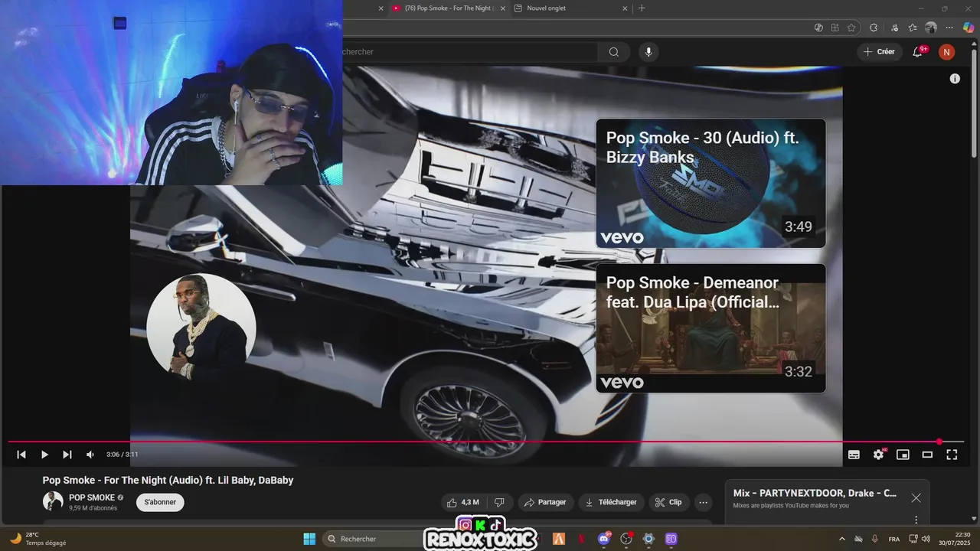Open suggested video Pop Smoke - Demeanor
The image size is (980, 551).
(x=710, y=328)
